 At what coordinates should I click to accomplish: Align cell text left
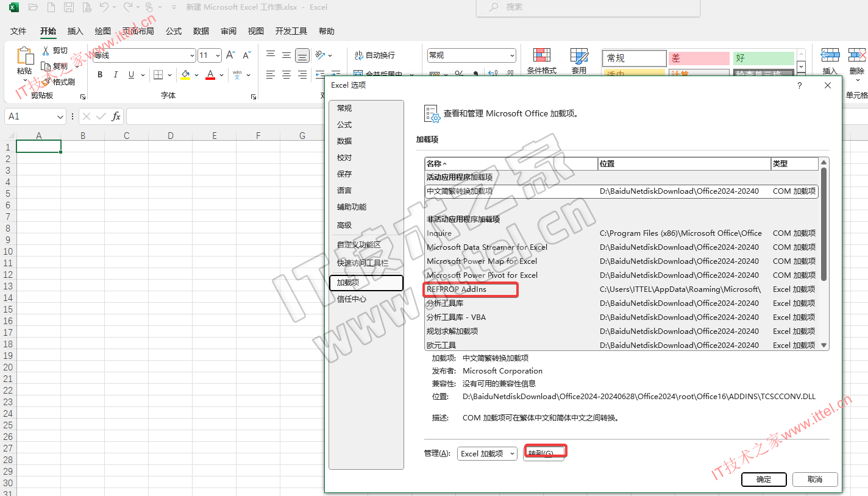pyautogui.click(x=271, y=75)
